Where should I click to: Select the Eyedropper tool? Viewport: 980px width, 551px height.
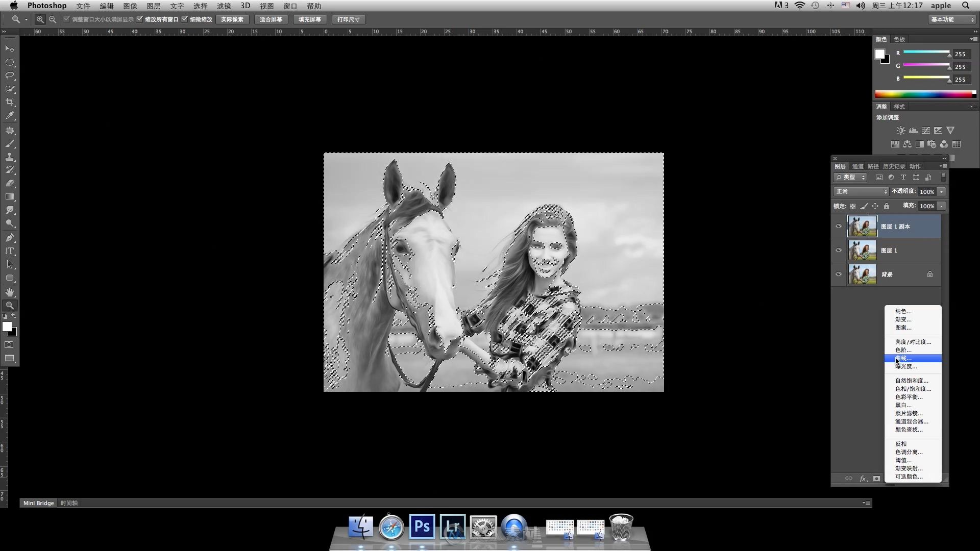(10, 116)
